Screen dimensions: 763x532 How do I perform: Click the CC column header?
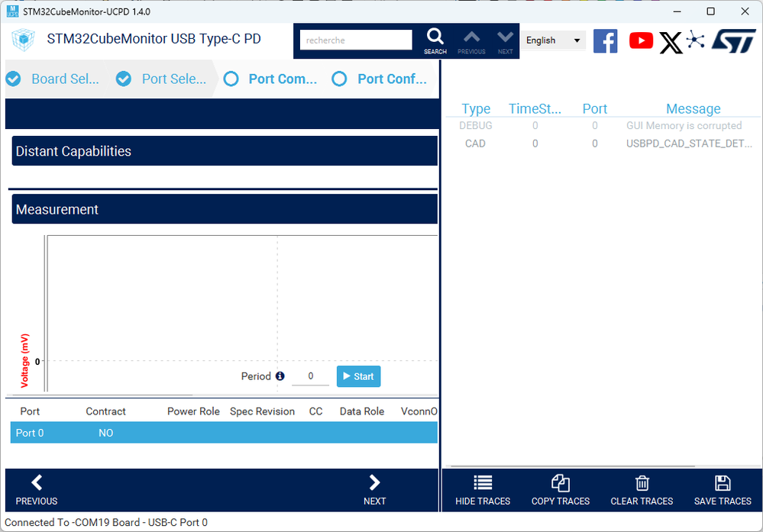pos(315,411)
